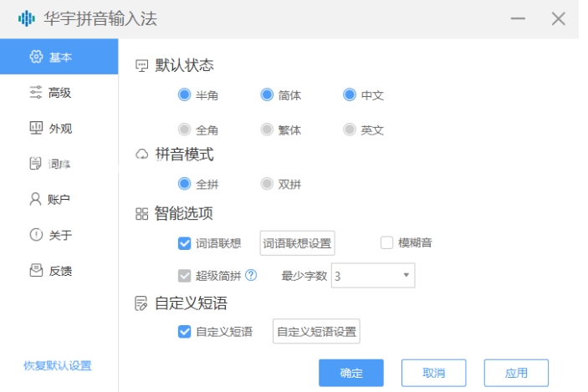This screenshot has height=392, width=588.
Task: Click the 华宇拼音输入法 window title text
Action: coord(100,18)
